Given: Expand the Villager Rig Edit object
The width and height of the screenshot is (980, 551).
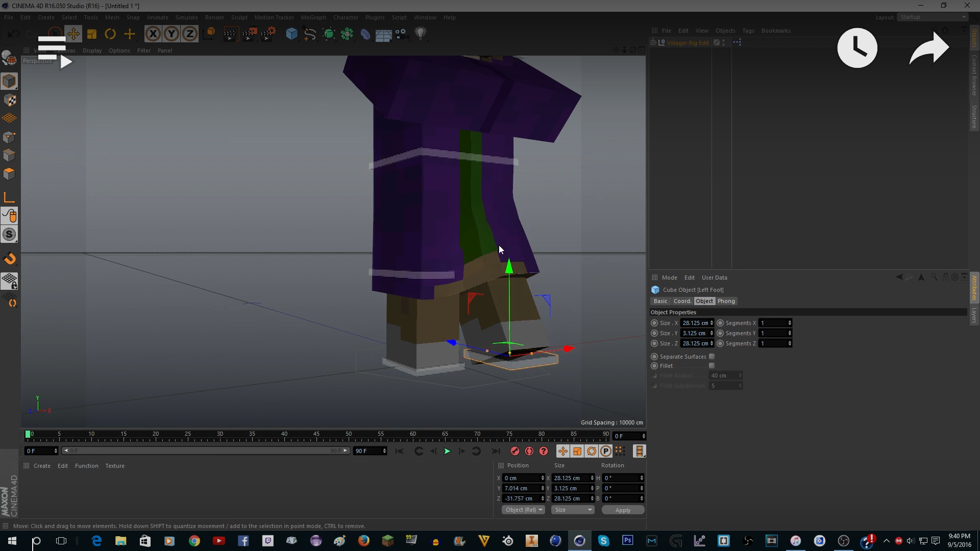Looking at the screenshot, I should pos(653,43).
